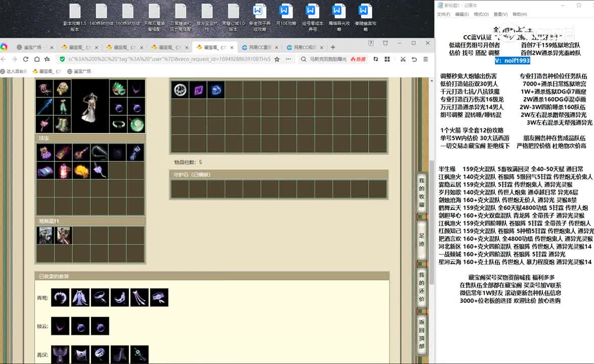Image resolution: width=594 pixels, height=364 pixels.
Task: Click the browser search box
Action: 328,59
